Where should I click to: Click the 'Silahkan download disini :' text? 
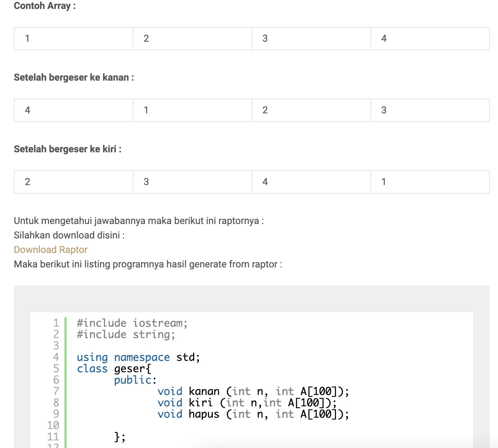(x=69, y=235)
